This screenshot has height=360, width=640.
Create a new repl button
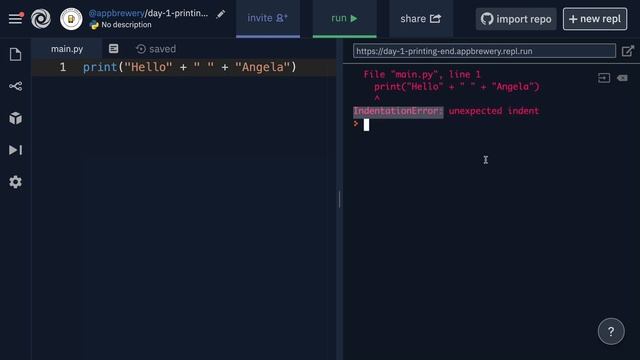pos(595,19)
